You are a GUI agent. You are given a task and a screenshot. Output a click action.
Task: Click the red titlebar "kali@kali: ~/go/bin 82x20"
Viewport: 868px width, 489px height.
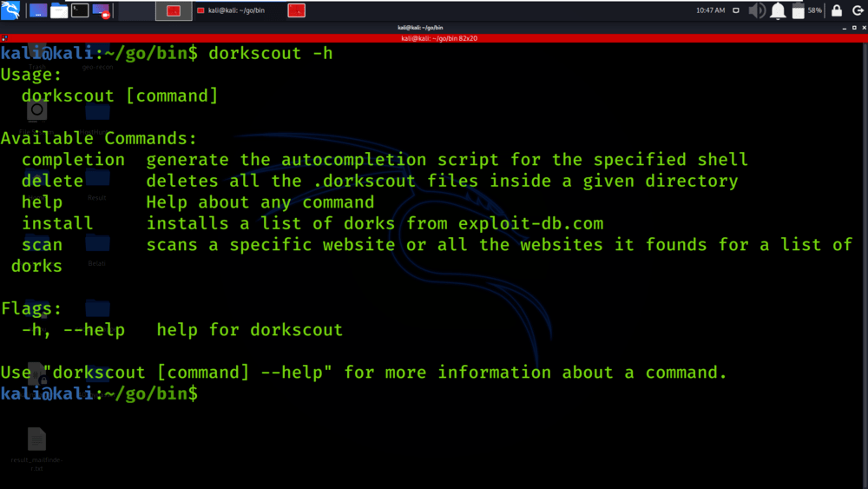click(x=439, y=38)
